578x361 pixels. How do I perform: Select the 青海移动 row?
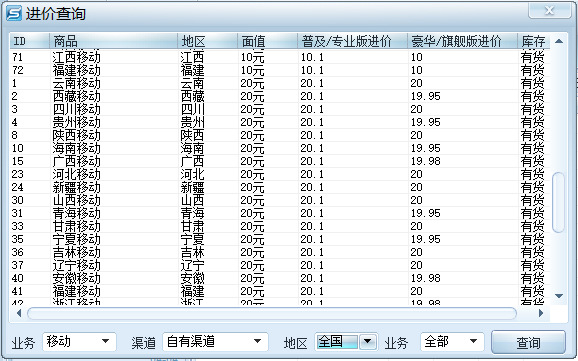280,213
